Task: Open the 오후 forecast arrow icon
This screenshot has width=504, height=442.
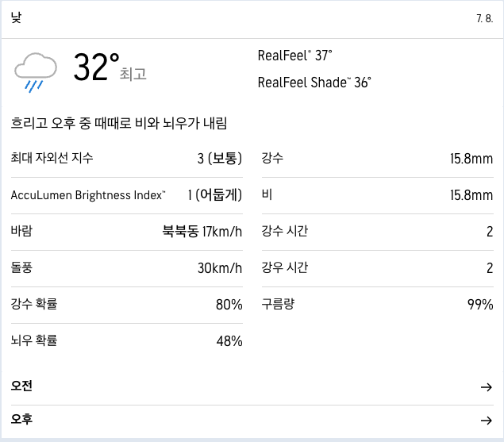Action: pos(487,420)
